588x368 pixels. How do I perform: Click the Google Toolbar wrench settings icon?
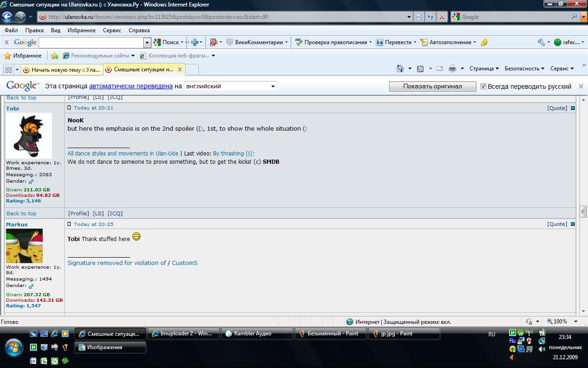pos(542,42)
